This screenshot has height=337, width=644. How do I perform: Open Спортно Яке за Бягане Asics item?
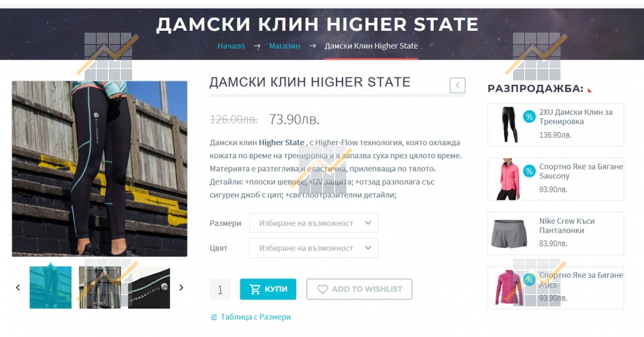tap(581, 280)
